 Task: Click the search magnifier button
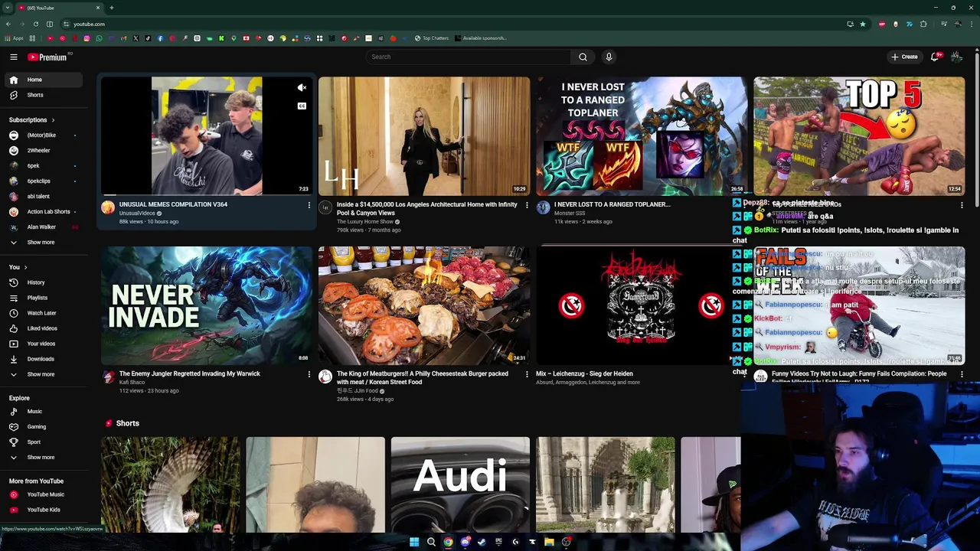click(583, 57)
